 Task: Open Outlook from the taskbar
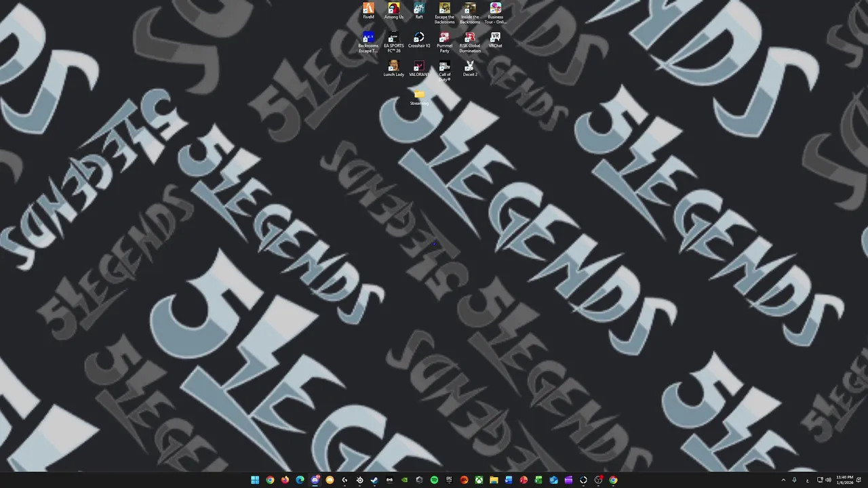pyautogui.click(x=553, y=480)
